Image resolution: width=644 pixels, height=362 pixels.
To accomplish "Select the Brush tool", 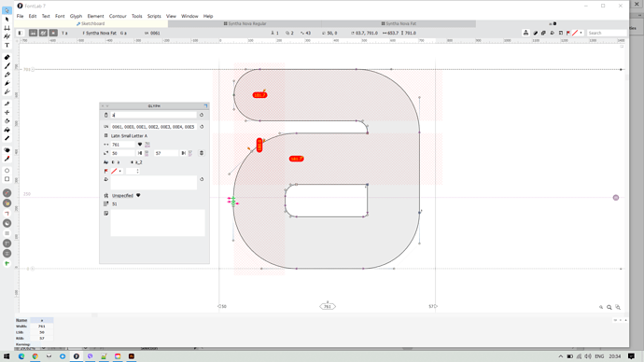I will tap(7, 65).
